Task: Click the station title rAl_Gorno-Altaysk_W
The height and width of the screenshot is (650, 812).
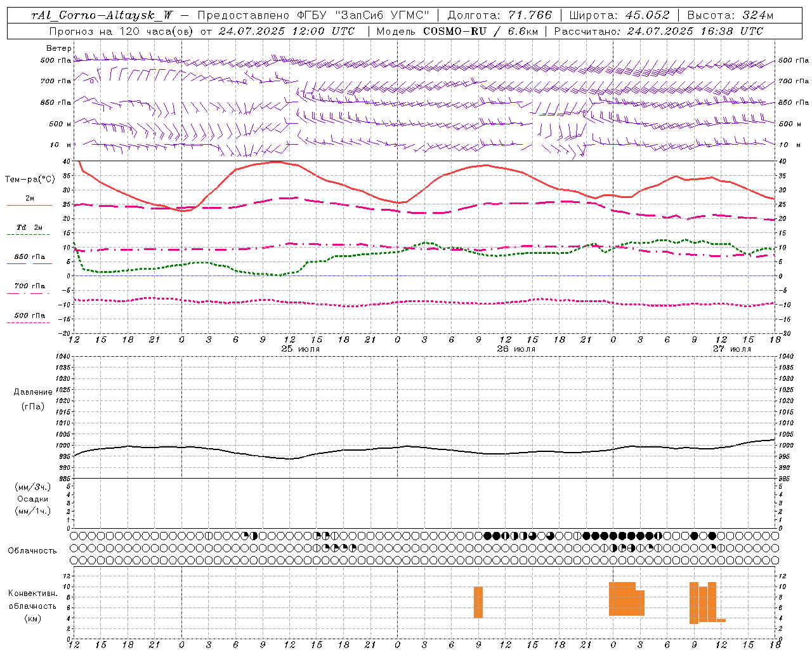Action: [x=102, y=16]
